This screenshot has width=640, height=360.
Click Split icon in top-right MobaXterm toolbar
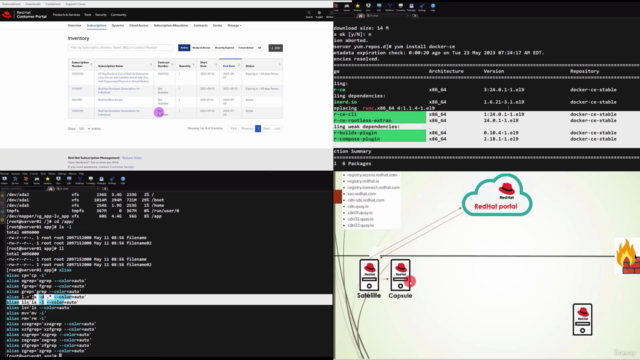379,7
